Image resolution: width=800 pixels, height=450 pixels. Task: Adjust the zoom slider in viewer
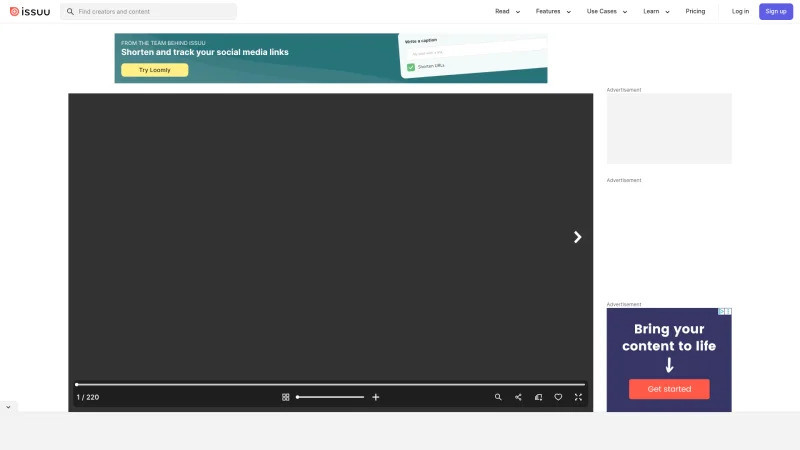point(330,397)
